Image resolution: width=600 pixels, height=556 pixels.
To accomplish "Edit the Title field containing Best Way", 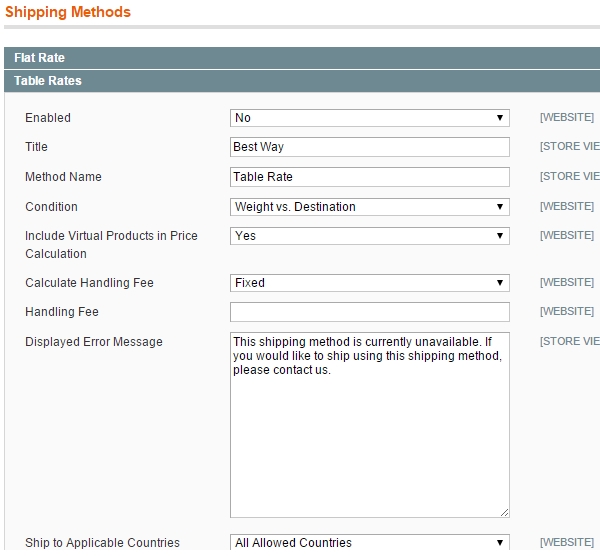I will [x=370, y=147].
